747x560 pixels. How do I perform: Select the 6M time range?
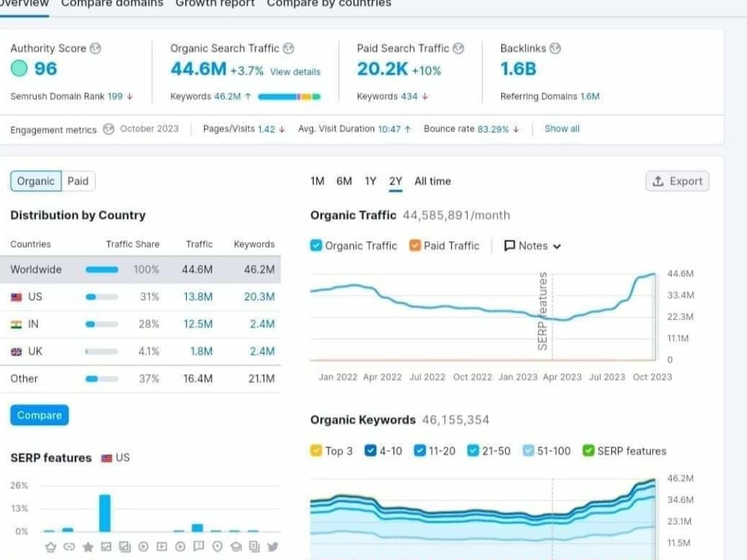(344, 181)
